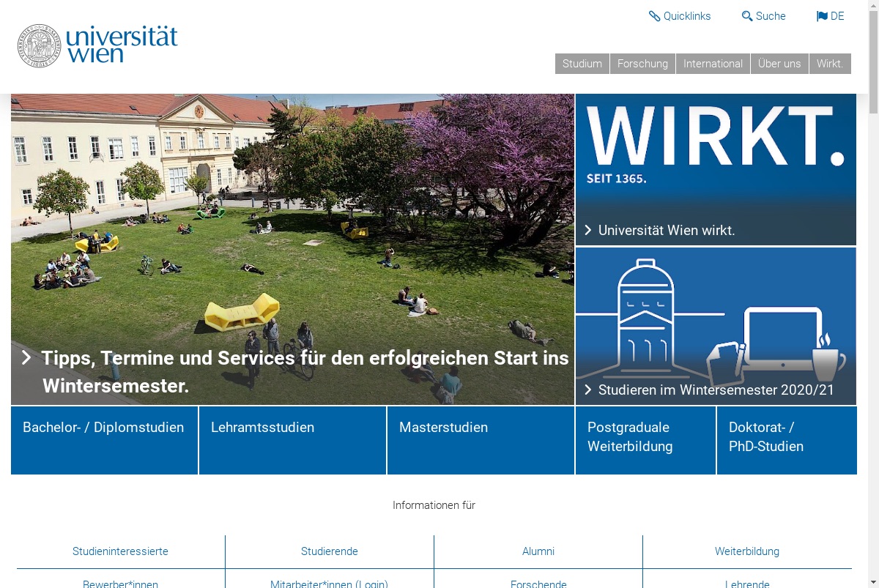The width and height of the screenshot is (879, 588).
Task: Select the Masterstudien tile
Action: click(x=481, y=440)
